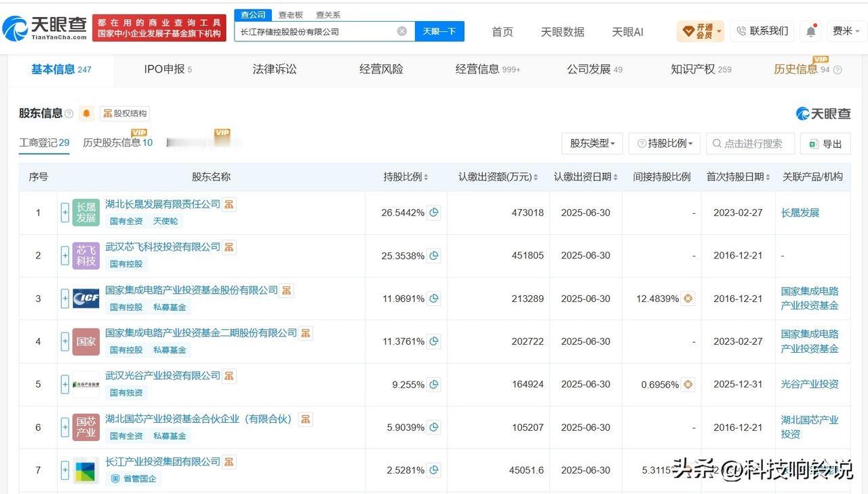Select the 工商登记 sub-tab
This screenshot has height=494, width=868.
(44, 142)
